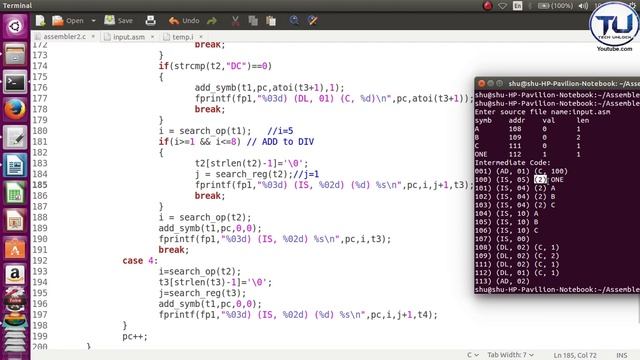Switch to the assembler2.c tab
Screen dimensions: 640x360
click(64, 37)
